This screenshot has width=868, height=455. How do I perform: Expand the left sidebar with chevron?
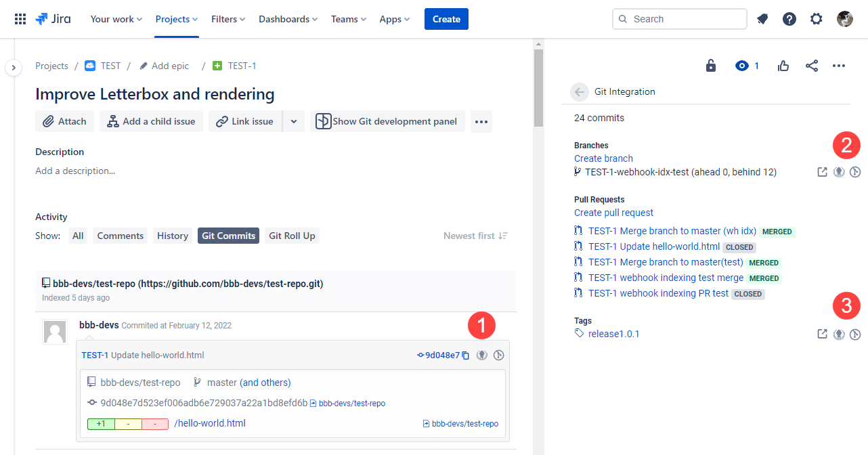click(x=14, y=68)
